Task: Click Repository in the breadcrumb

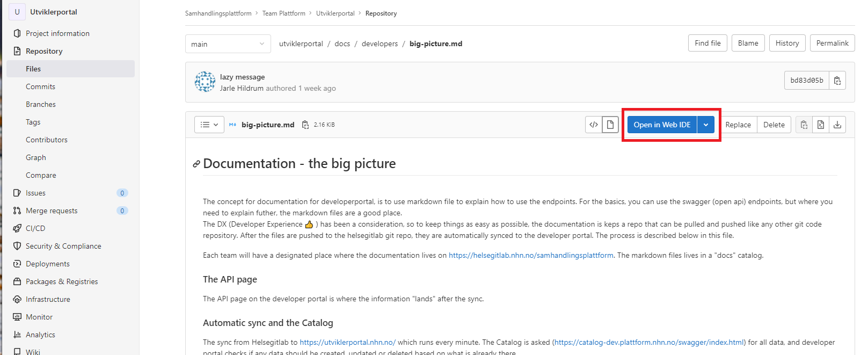Action: coord(381,13)
